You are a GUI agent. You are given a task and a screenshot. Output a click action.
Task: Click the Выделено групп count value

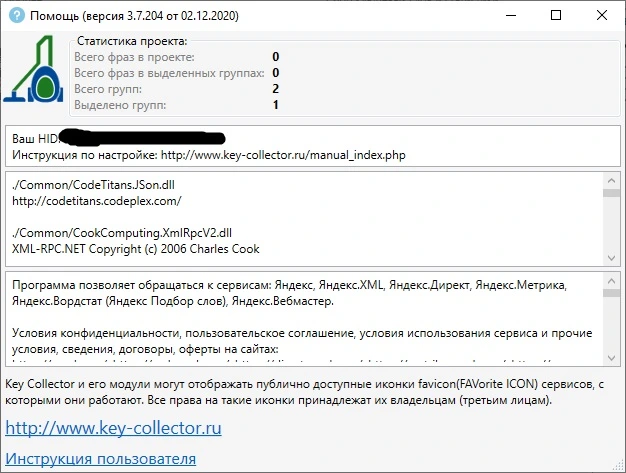275,105
